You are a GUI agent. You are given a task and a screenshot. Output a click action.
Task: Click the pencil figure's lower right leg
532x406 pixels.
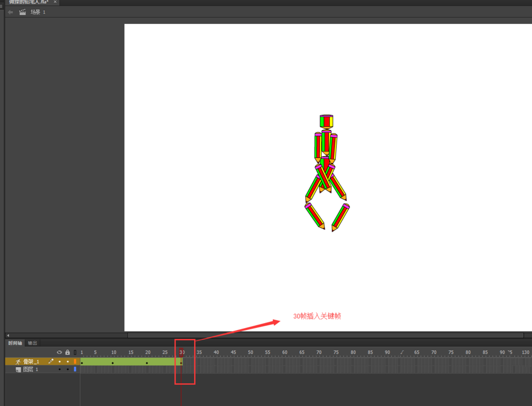tap(340, 217)
